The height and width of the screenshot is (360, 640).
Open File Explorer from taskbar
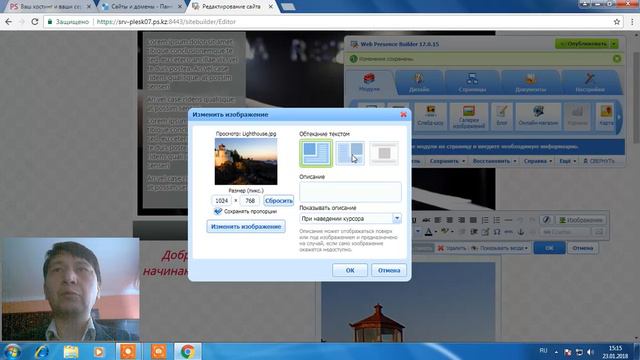[71, 351]
